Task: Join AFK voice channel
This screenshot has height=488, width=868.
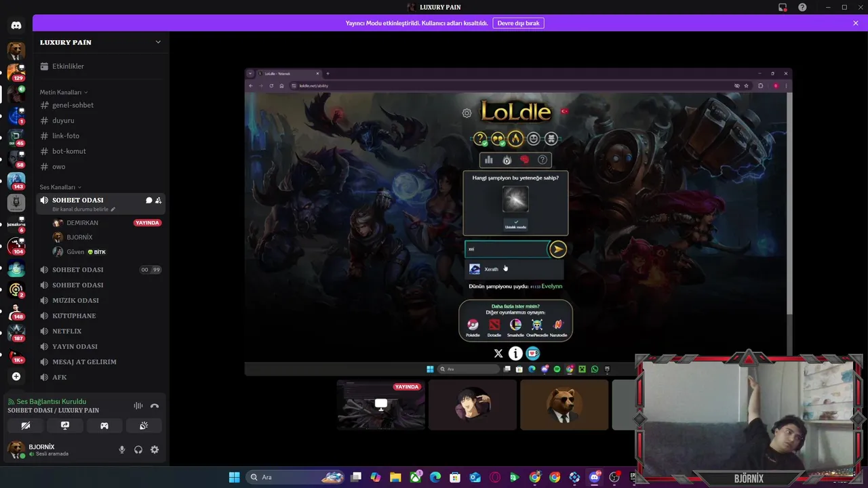Action: pyautogui.click(x=101, y=378)
